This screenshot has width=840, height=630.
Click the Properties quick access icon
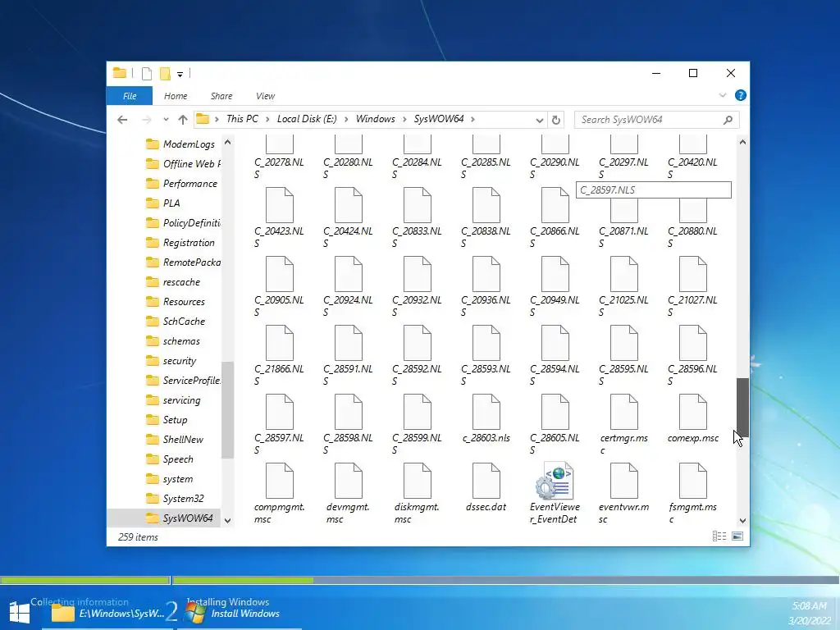coord(146,73)
